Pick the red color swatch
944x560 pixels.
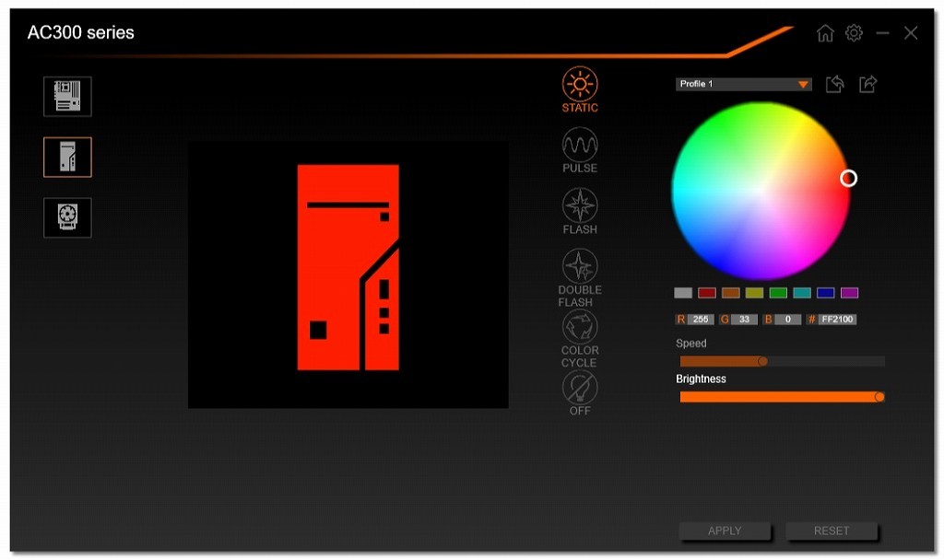click(x=707, y=293)
